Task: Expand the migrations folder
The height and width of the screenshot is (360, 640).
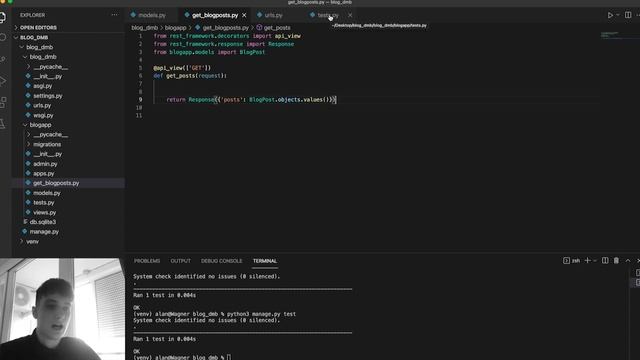Action: [47, 144]
